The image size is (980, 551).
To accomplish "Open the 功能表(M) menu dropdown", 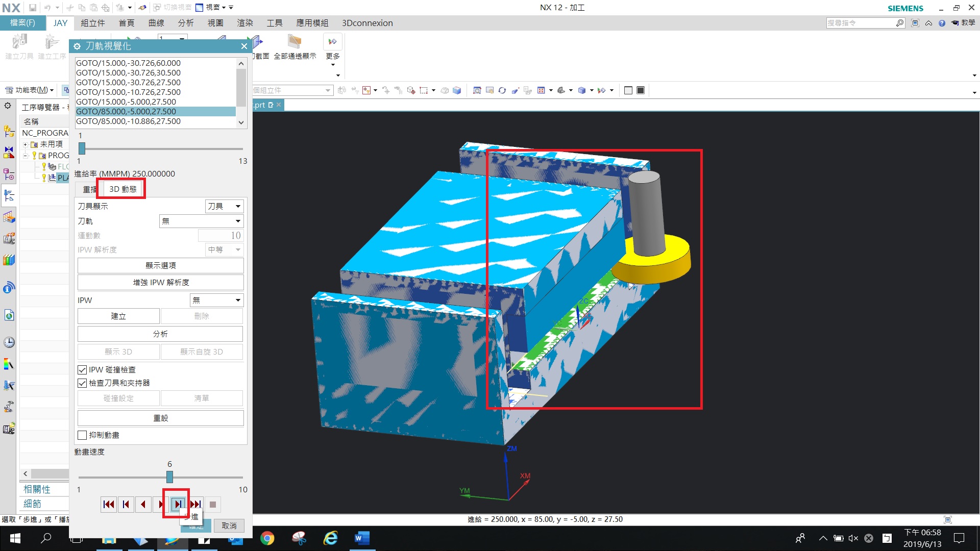I will click(30, 90).
